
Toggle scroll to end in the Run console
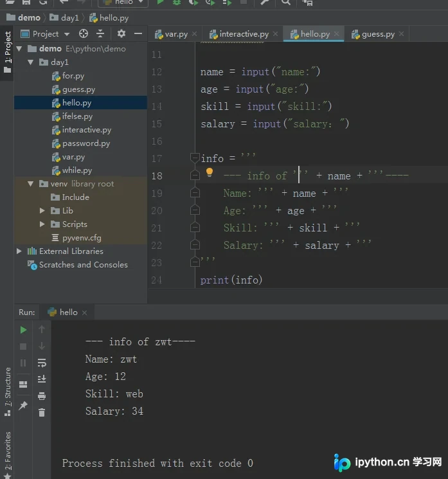pyautogui.click(x=42, y=379)
